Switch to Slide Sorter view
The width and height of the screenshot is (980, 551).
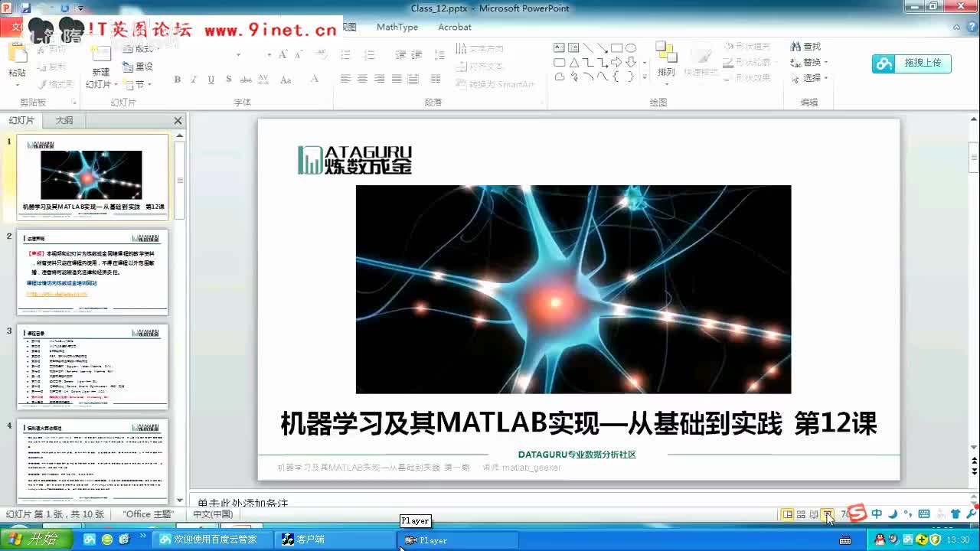tap(801, 514)
